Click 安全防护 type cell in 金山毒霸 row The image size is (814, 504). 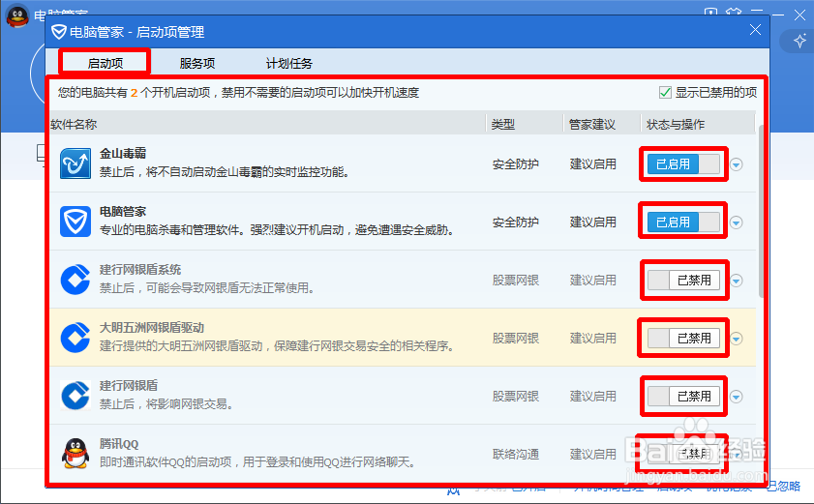516,164
